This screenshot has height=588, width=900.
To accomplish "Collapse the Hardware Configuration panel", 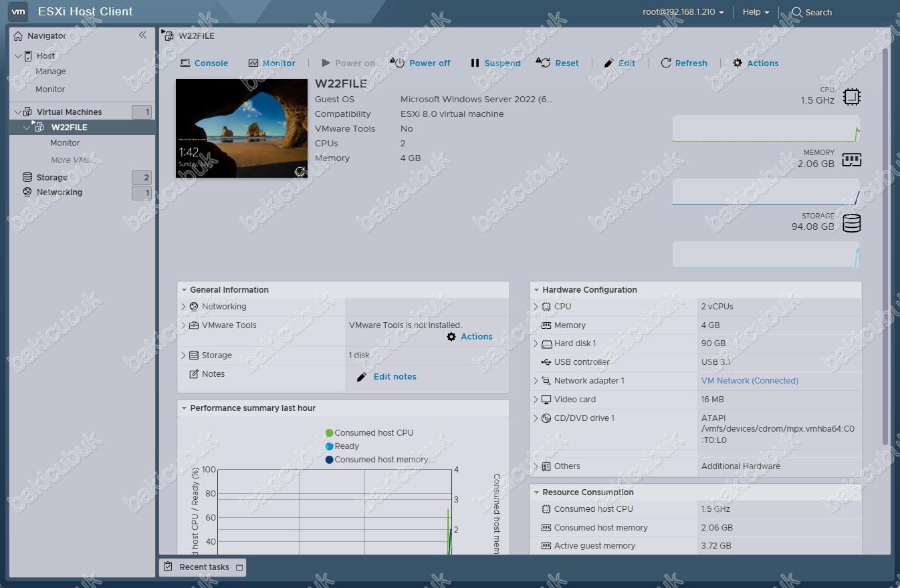I will pyautogui.click(x=536, y=290).
